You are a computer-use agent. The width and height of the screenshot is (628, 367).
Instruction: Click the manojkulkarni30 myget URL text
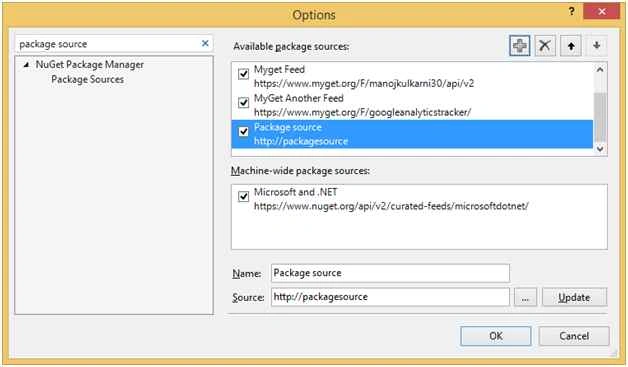364,83
